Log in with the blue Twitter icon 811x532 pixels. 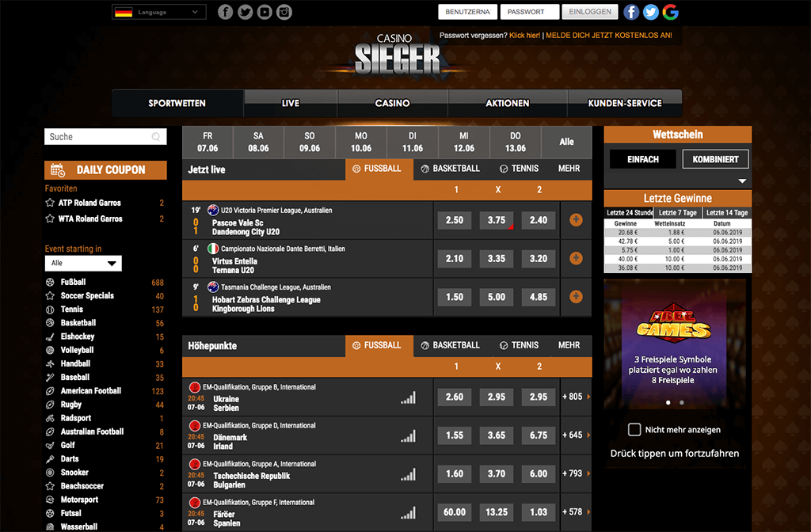coord(651,12)
